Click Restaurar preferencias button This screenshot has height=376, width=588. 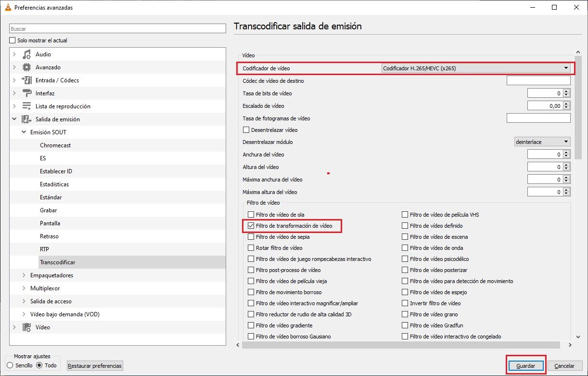coord(95,366)
